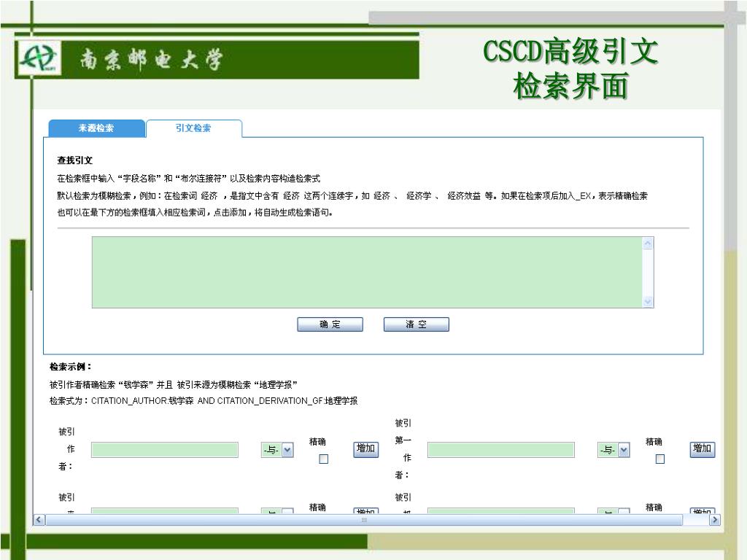Click the CSCD高级引文检索界面 title

click(x=570, y=69)
